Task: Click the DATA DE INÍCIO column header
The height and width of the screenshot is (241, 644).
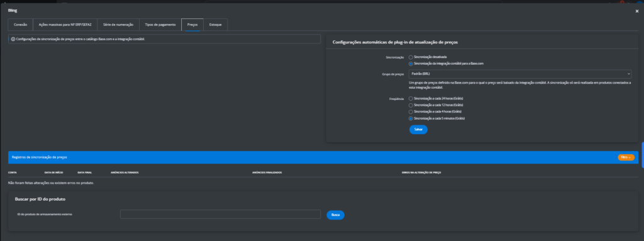Action: tap(53, 172)
